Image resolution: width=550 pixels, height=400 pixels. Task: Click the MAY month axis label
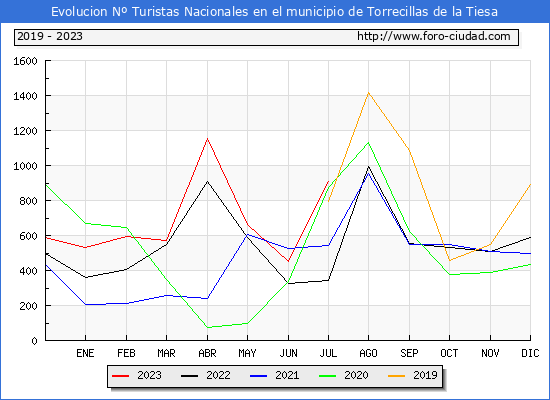click(x=248, y=353)
